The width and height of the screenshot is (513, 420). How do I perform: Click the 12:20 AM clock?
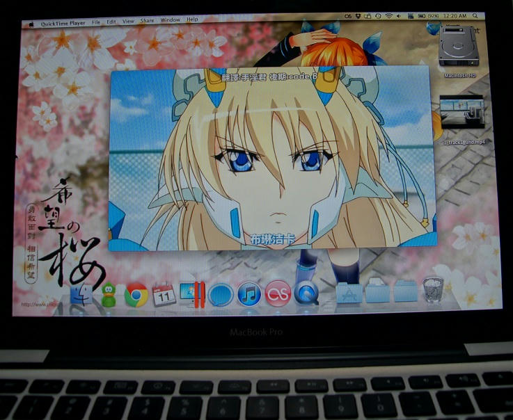[455, 16]
